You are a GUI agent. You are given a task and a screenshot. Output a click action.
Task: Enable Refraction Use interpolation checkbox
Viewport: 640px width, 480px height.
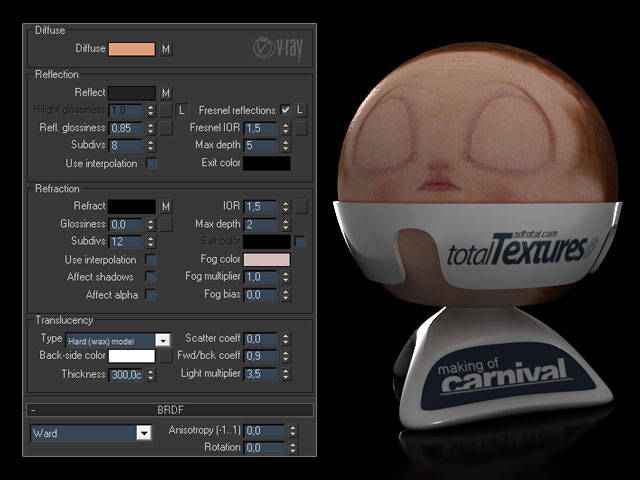coord(151,260)
